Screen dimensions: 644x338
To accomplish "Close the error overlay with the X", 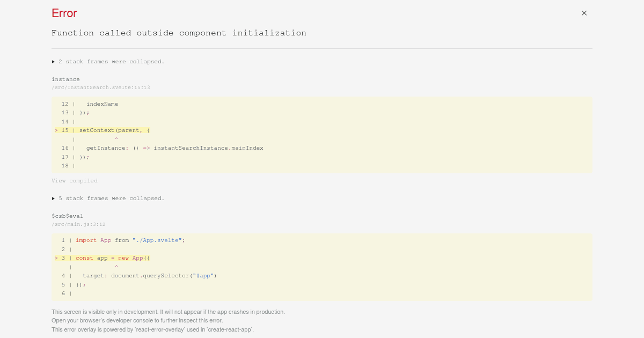I will tap(584, 13).
